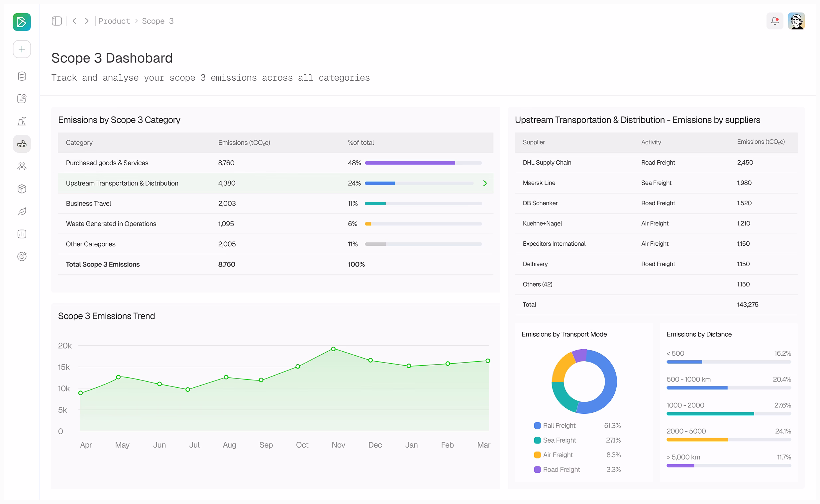Open the factory emissions sidebar icon
This screenshot has height=504, width=820.
pyautogui.click(x=22, y=122)
